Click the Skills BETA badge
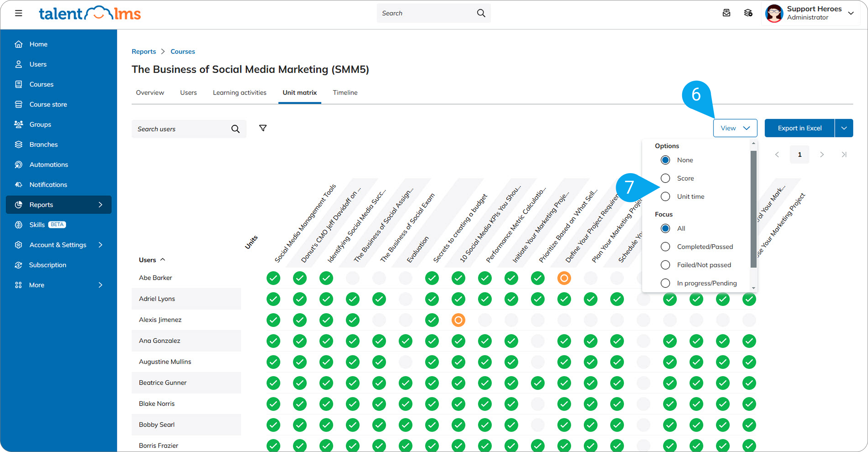The image size is (868, 452). 57,224
